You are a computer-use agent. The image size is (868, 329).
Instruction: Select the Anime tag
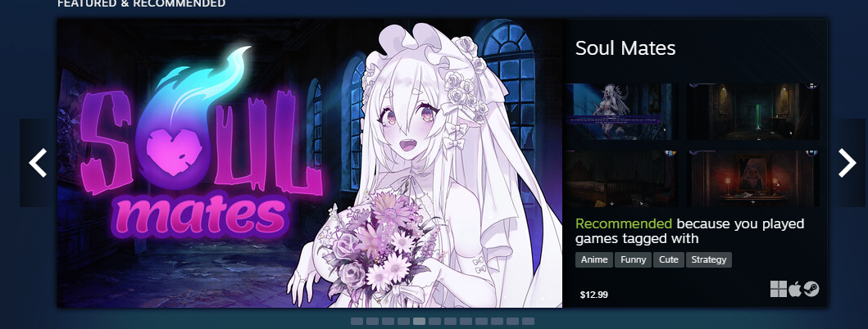594,260
